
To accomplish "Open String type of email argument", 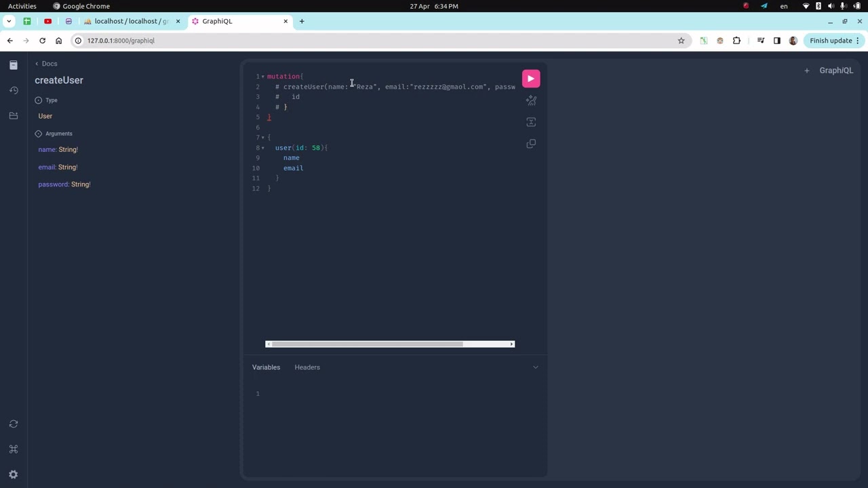I will pyautogui.click(x=68, y=167).
